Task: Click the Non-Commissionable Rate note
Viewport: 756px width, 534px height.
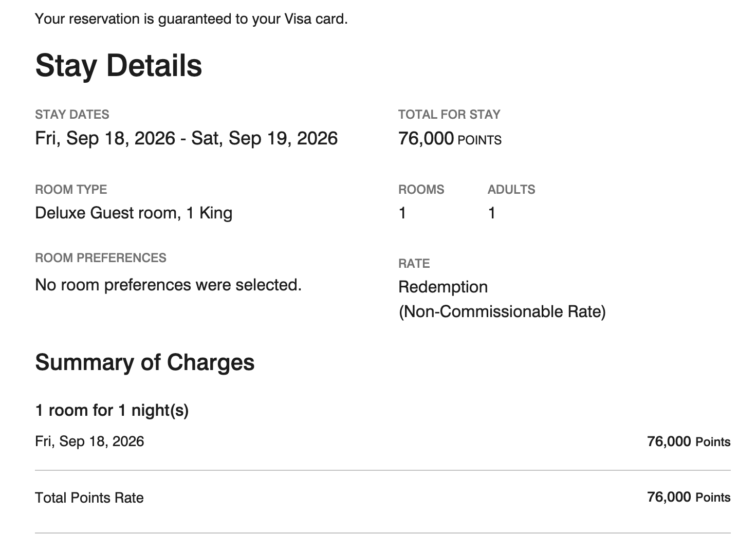Action: [502, 311]
